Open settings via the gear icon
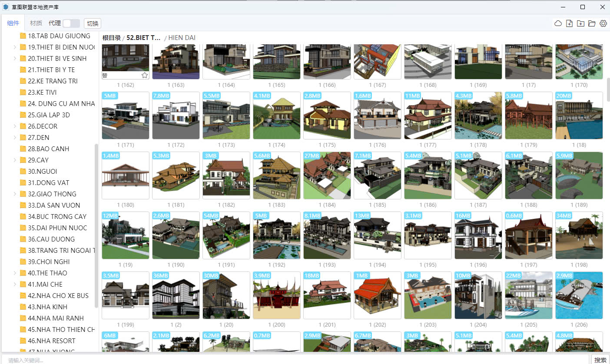 point(603,23)
